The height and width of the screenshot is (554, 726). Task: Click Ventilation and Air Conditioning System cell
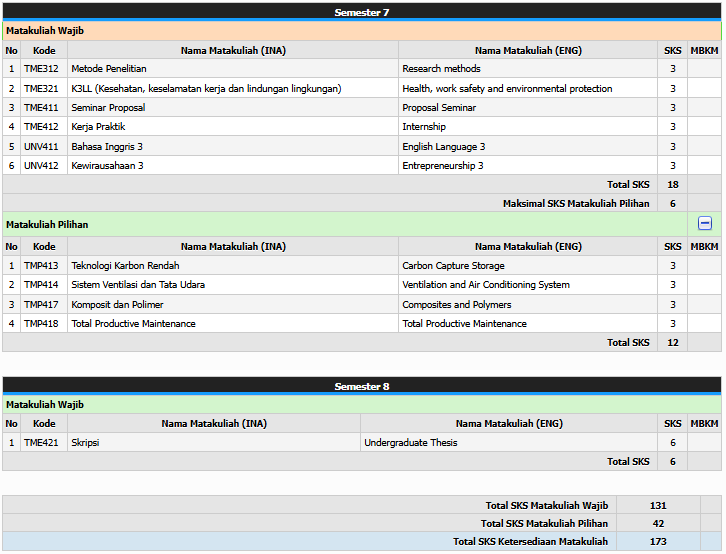tap(486, 285)
